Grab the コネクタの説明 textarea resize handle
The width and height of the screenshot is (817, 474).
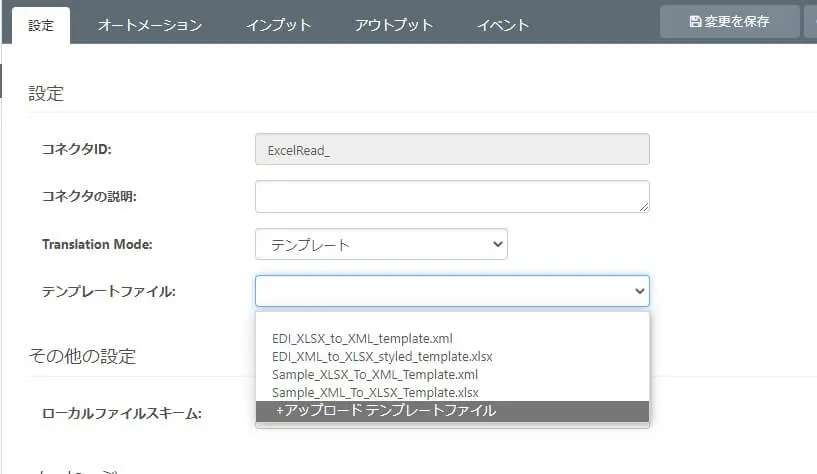click(643, 207)
